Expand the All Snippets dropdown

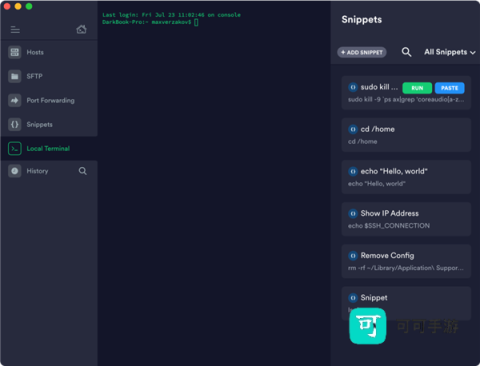click(x=450, y=52)
